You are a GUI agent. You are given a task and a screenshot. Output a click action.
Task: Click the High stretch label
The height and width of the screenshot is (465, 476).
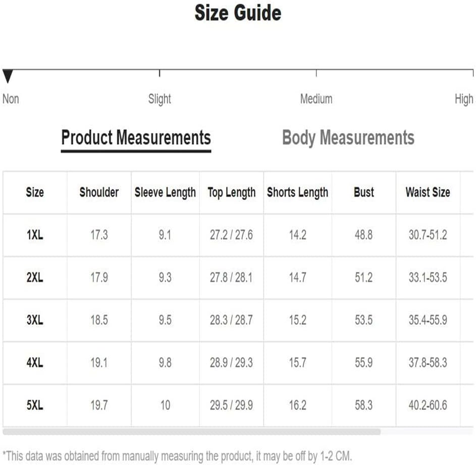point(464,99)
